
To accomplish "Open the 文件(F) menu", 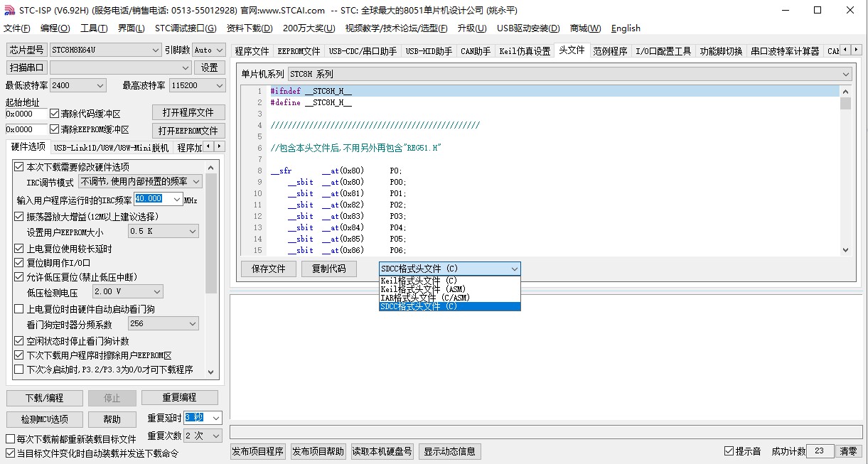I will pyautogui.click(x=17, y=28).
